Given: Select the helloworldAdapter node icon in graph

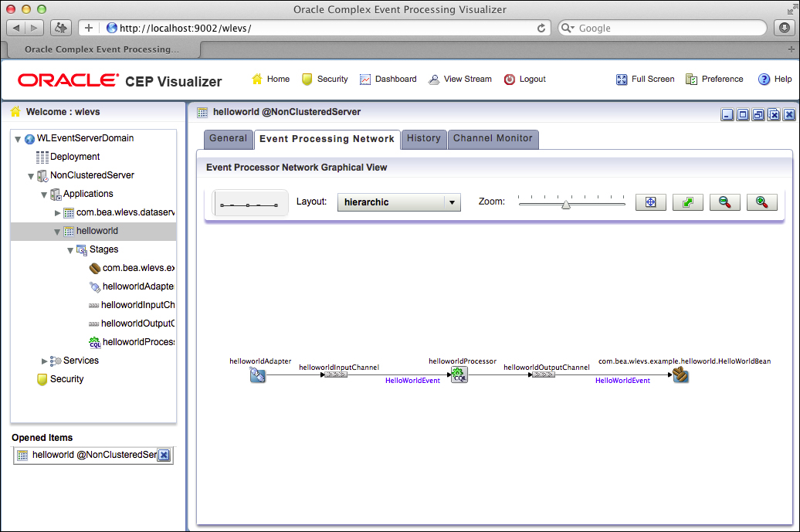Looking at the screenshot, I should (258, 375).
